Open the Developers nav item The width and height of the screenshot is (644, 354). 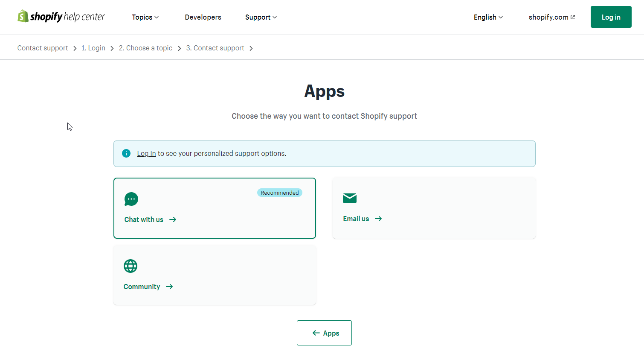203,17
